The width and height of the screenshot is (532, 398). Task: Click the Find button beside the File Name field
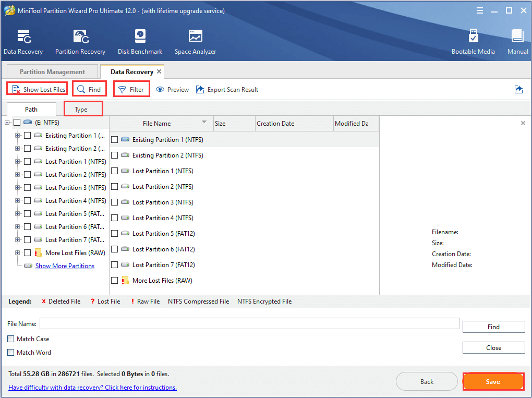point(493,327)
